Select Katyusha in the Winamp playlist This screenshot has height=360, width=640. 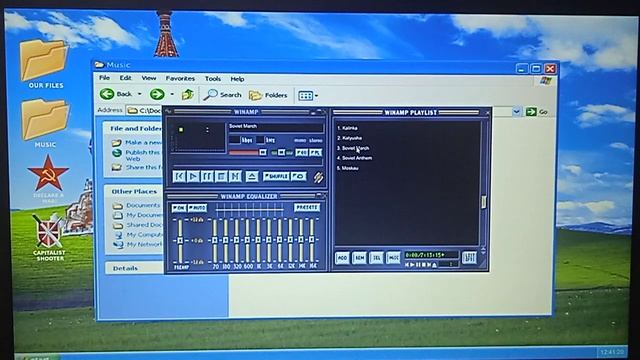pos(349,138)
